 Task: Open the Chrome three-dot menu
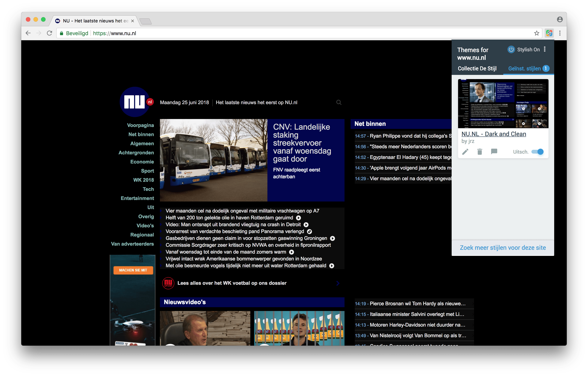[560, 33]
